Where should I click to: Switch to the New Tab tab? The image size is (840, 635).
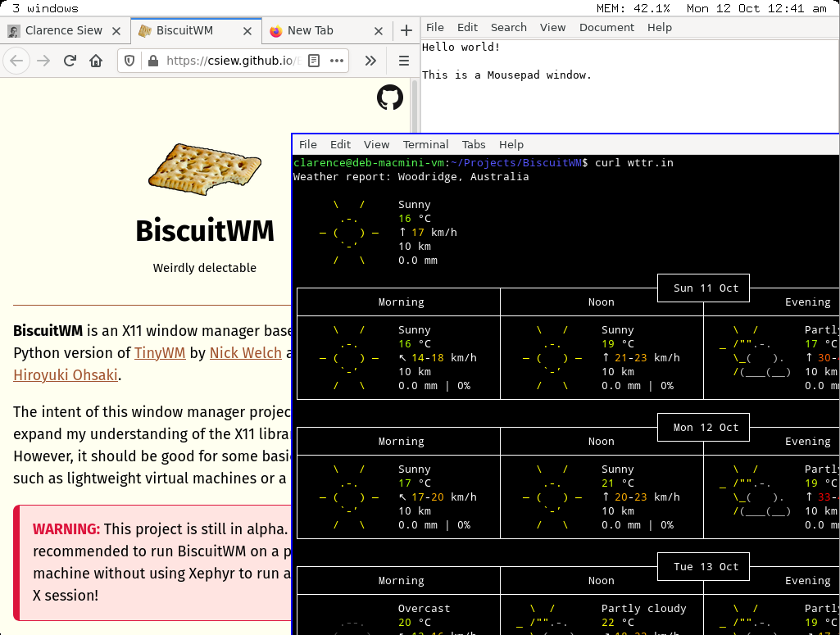click(x=327, y=31)
